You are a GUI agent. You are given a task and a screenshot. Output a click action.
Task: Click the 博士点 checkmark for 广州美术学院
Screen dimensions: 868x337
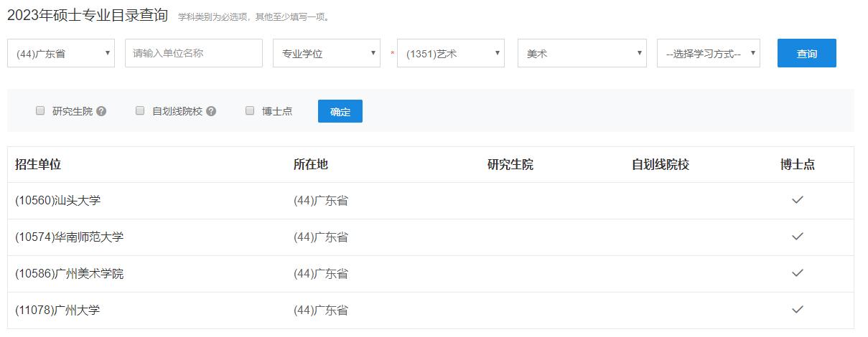(x=797, y=273)
